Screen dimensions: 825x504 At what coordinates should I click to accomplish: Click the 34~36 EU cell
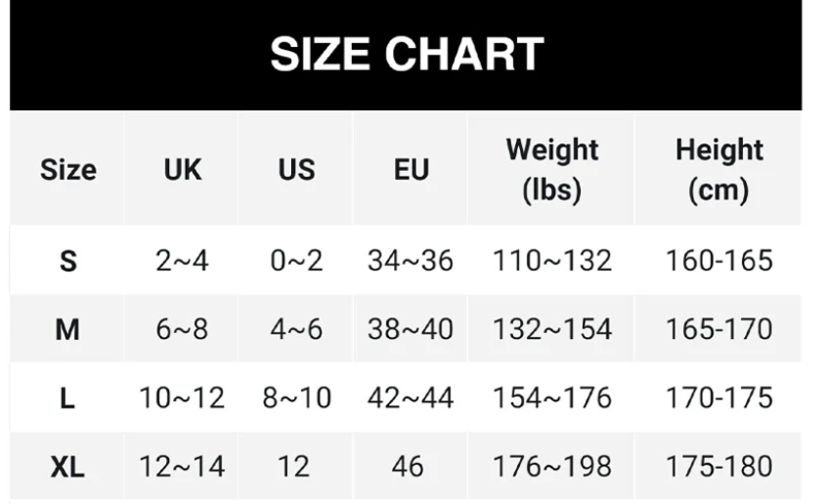coord(411,261)
